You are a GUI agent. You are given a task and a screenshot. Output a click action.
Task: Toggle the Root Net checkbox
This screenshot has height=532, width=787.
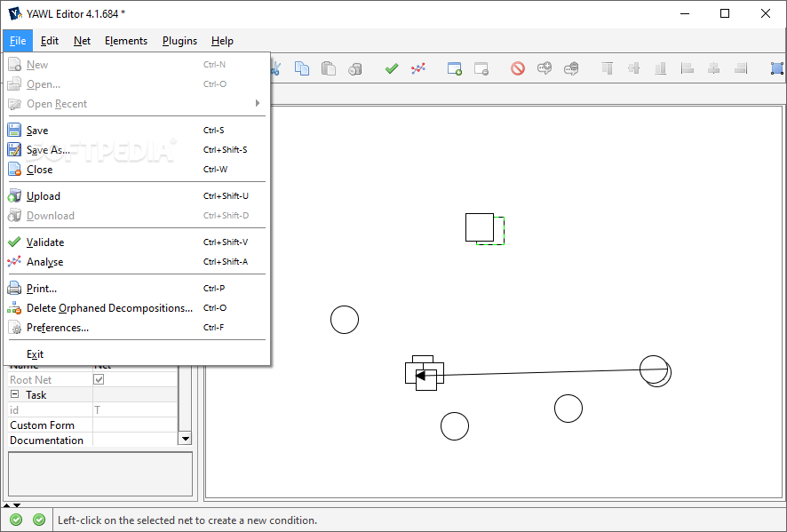tap(99, 379)
